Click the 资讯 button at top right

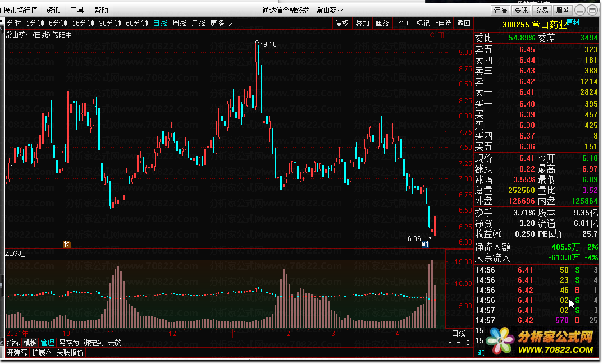521,10
